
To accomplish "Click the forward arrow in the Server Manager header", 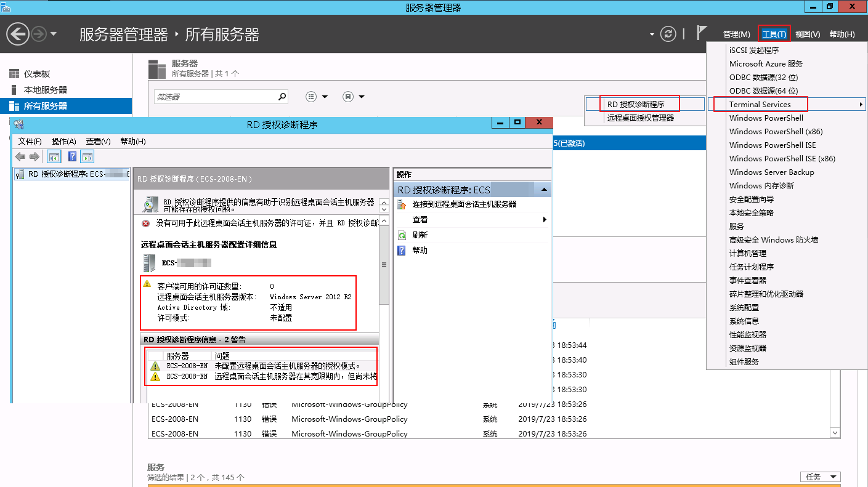I will [x=39, y=34].
